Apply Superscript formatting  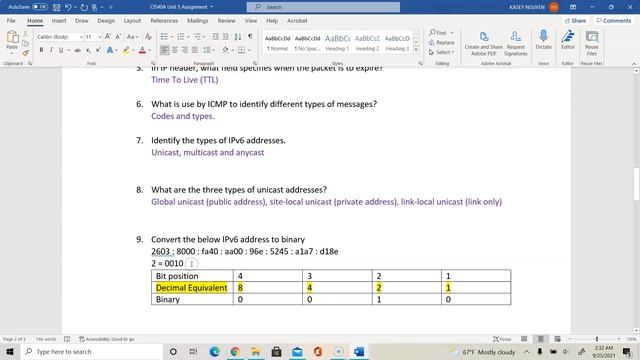coord(98,50)
